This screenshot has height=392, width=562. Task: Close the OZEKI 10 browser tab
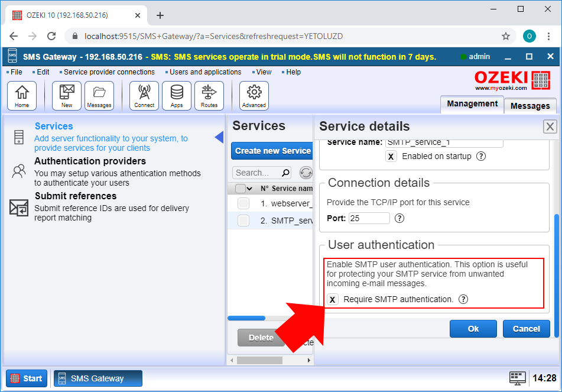click(x=138, y=15)
